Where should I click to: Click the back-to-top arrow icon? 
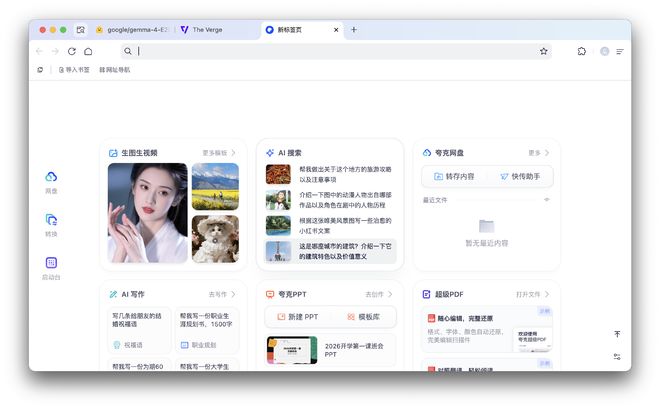(x=617, y=334)
